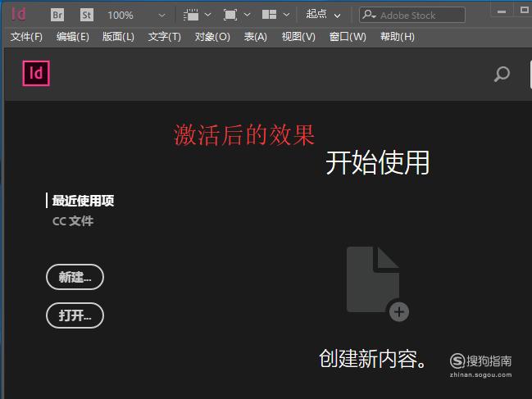This screenshot has height=399, width=532.
Task: Click the 开始使用 heading
Action: [378, 163]
